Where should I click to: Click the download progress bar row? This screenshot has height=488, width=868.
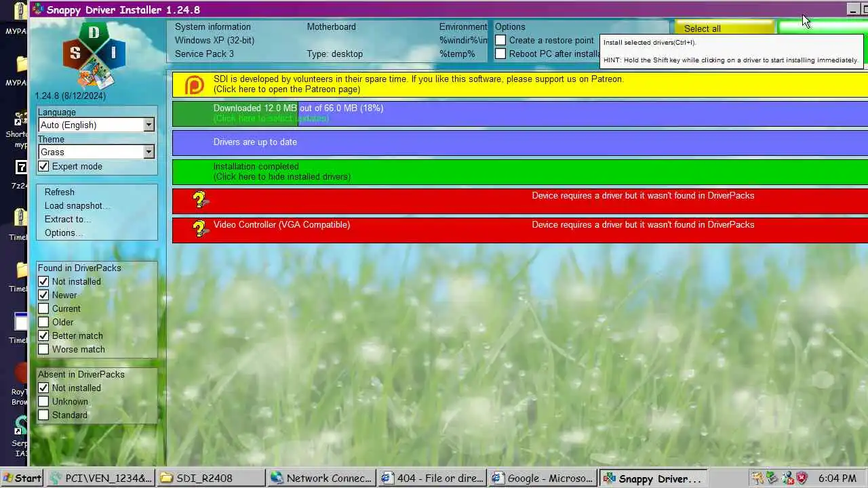tap(520, 113)
